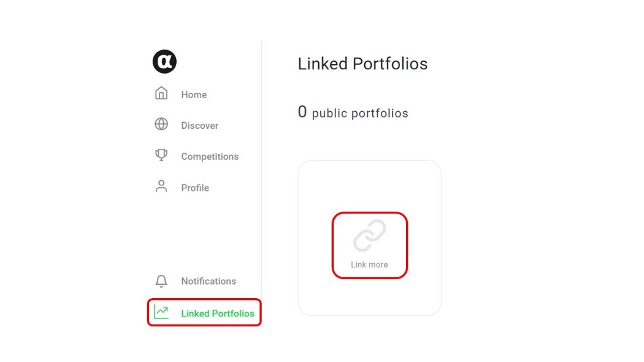The height and width of the screenshot is (362, 644).
Task: Click the Competitions trophy icon
Action: pos(161,155)
